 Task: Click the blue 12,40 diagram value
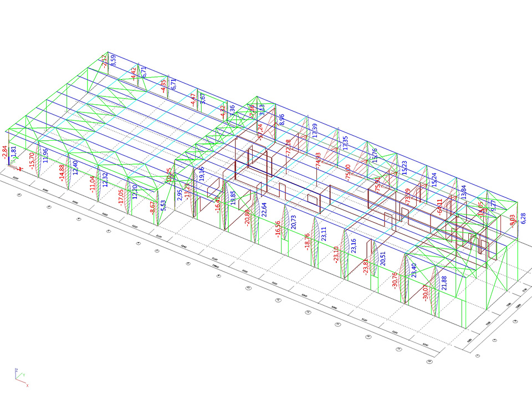(75, 171)
